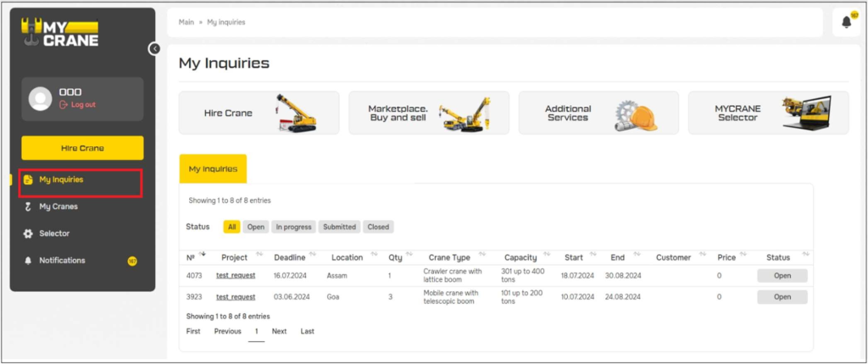Click location cell Goa

coord(332,297)
